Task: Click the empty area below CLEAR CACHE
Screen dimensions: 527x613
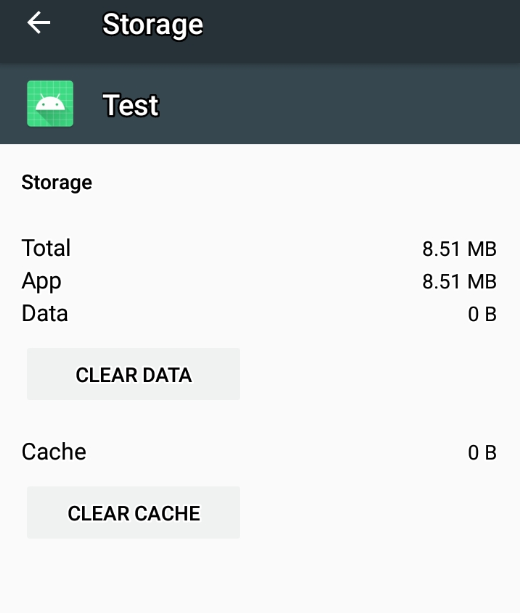Action: click(x=260, y=575)
